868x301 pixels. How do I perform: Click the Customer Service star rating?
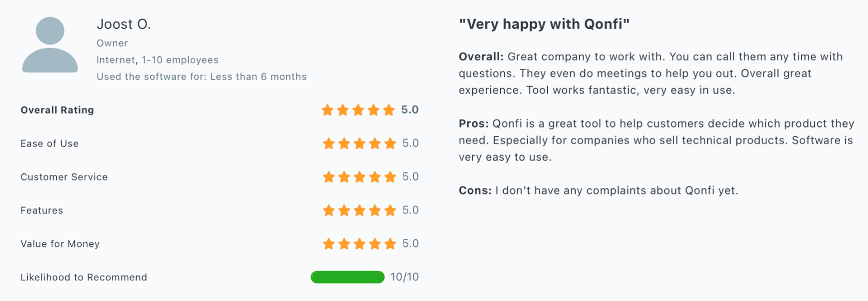[359, 177]
